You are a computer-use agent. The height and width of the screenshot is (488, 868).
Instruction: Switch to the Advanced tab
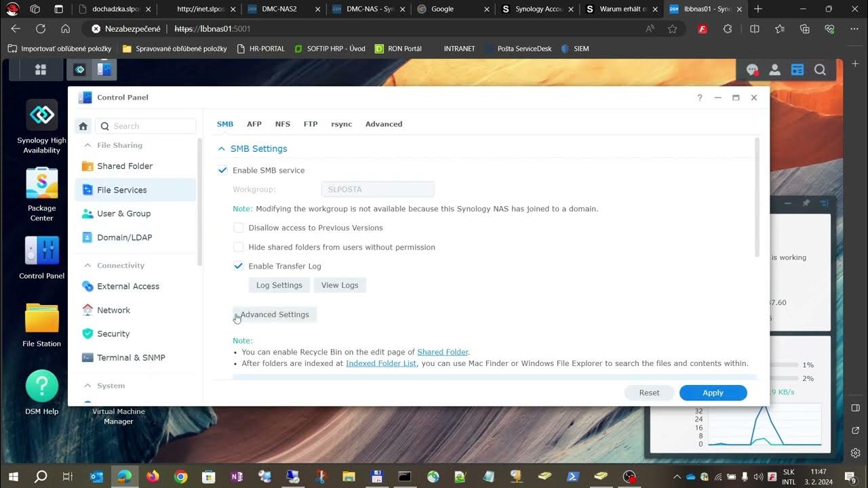coord(384,124)
